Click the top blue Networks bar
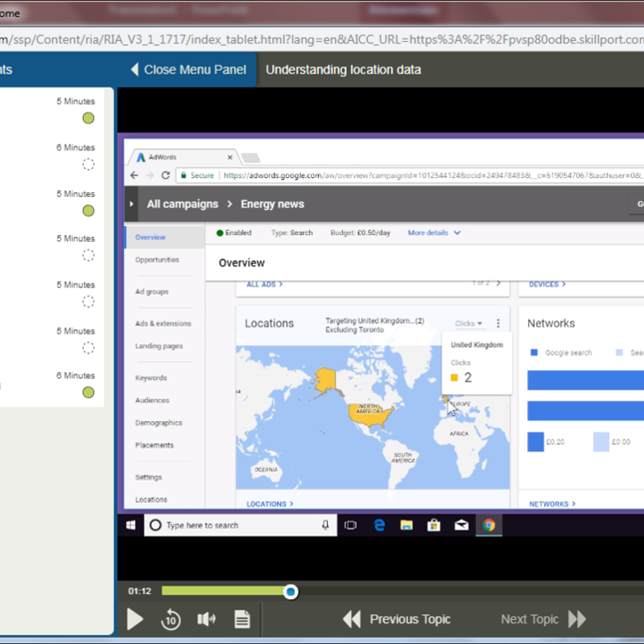Viewport: 644px width, 644px height. tap(586, 380)
